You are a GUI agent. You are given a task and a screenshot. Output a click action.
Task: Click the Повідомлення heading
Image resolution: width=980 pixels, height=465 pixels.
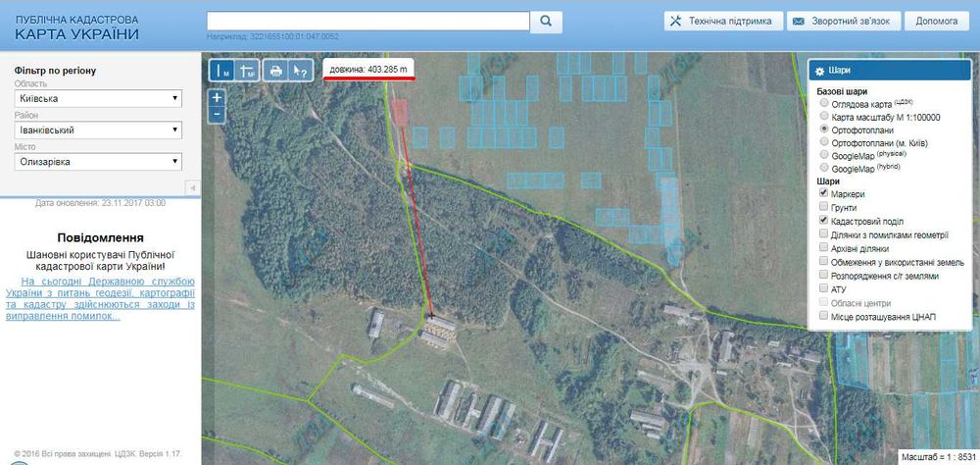[x=101, y=237]
